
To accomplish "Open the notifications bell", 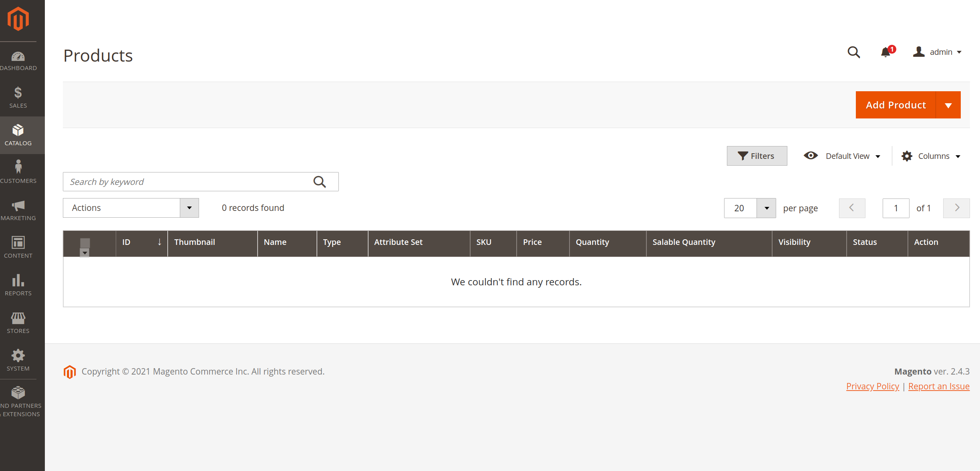I will [x=885, y=52].
